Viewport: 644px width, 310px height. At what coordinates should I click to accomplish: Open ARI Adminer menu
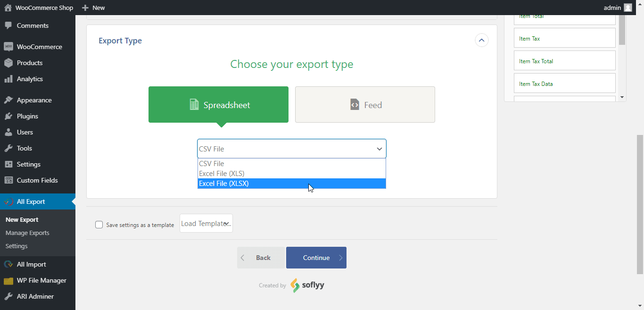click(x=38, y=296)
